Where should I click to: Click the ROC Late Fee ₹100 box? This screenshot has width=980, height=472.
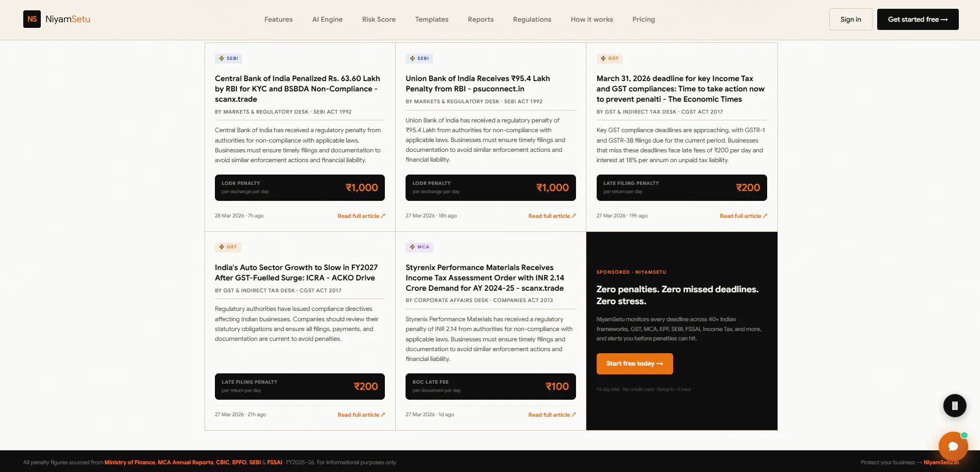pyautogui.click(x=491, y=386)
